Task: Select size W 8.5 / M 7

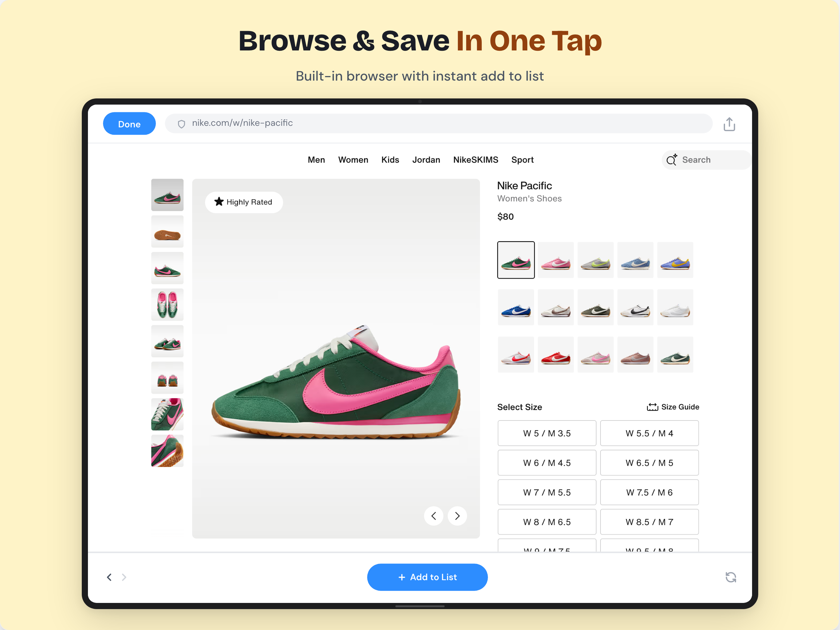Action: click(649, 522)
